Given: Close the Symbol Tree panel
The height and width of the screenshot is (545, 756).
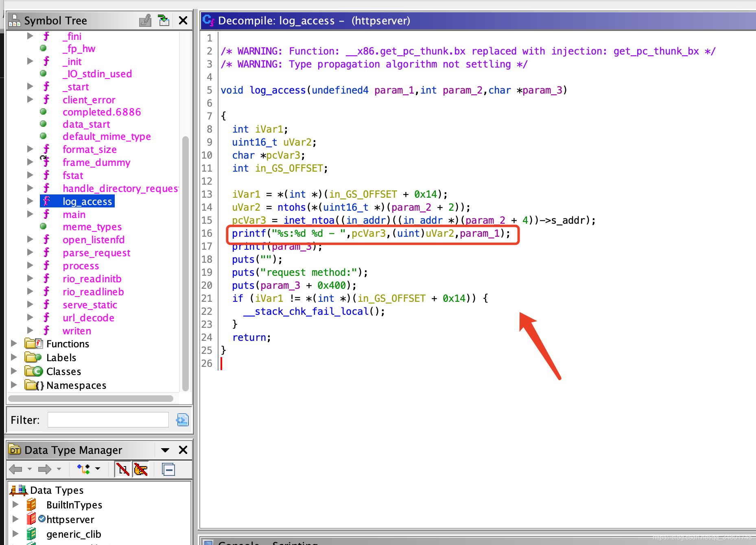Looking at the screenshot, I should pos(183,20).
